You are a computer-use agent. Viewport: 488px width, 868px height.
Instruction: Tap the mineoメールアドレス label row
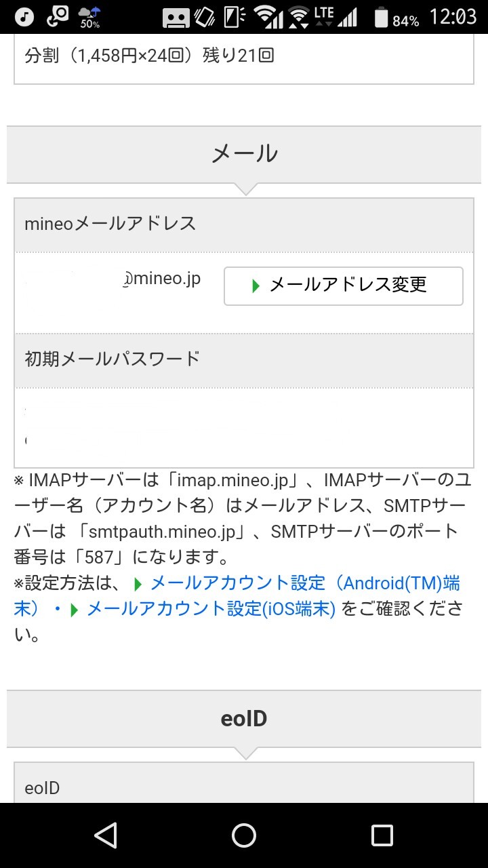(x=244, y=224)
